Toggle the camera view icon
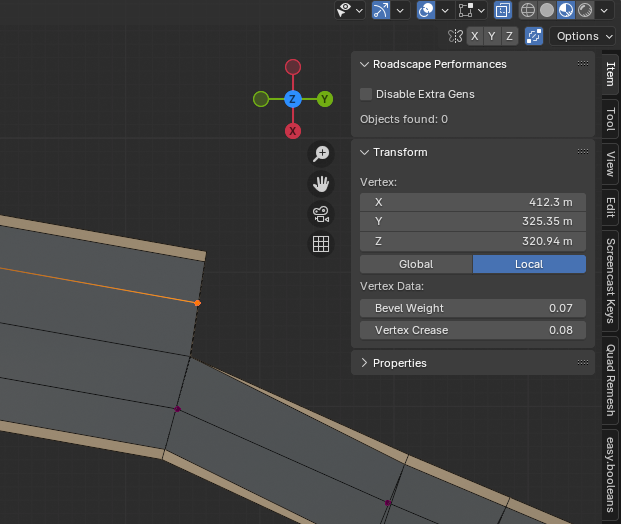The height and width of the screenshot is (524, 621). (x=321, y=214)
